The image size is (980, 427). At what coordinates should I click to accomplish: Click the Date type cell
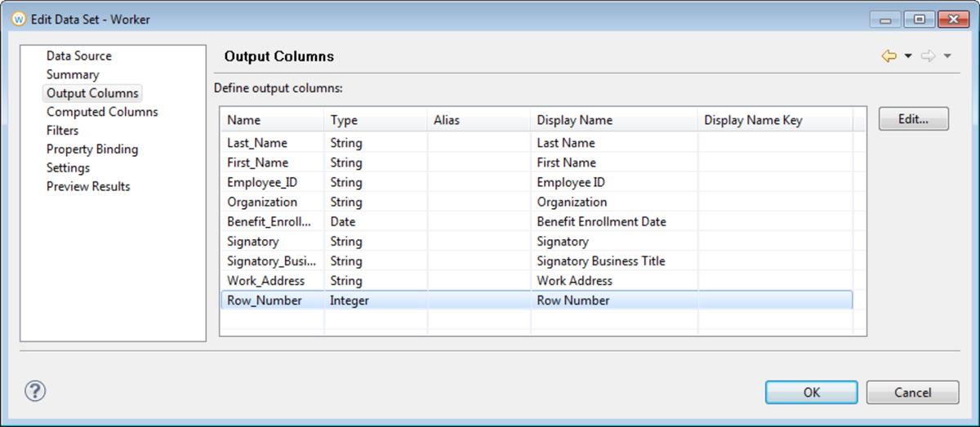[x=376, y=221]
